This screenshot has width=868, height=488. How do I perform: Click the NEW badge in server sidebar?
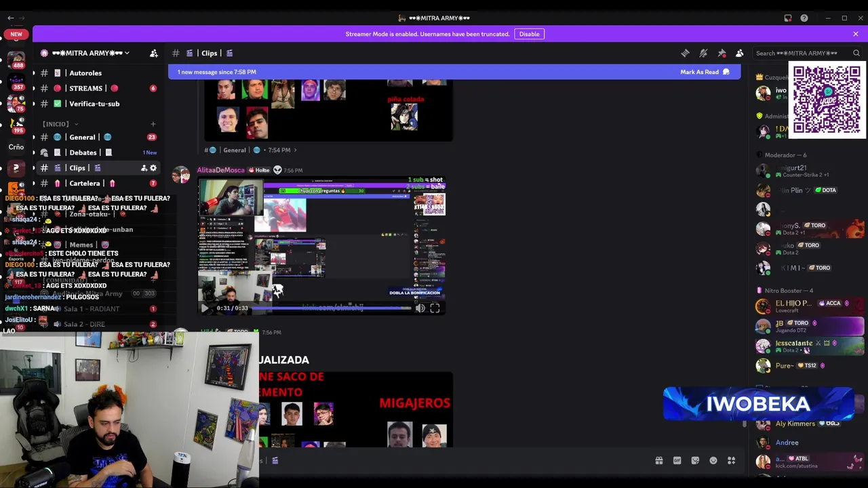pyautogui.click(x=16, y=34)
